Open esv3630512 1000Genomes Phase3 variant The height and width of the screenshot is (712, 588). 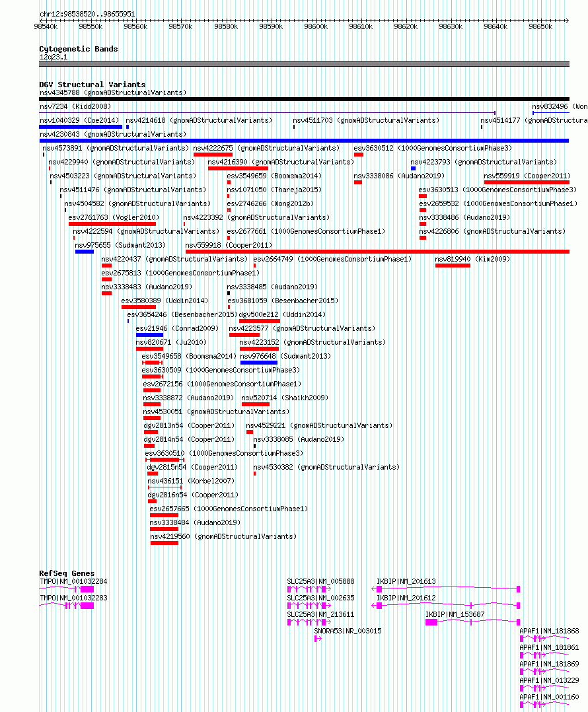(433, 148)
